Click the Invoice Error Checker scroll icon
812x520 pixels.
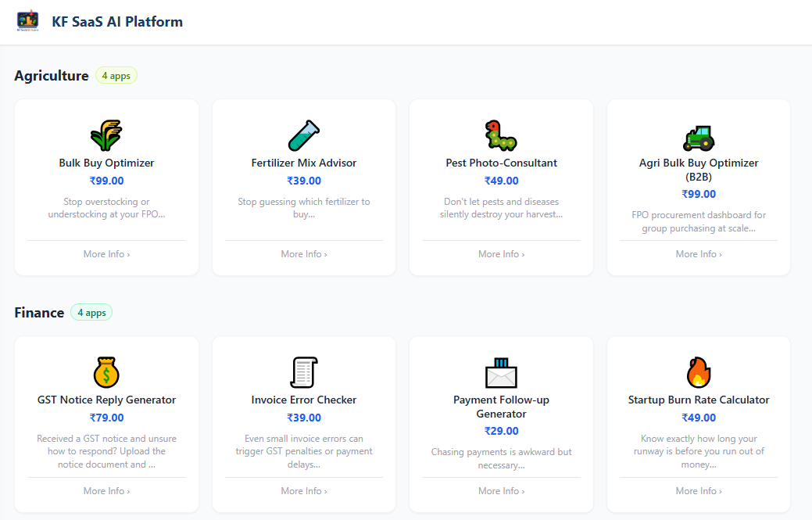(x=303, y=373)
